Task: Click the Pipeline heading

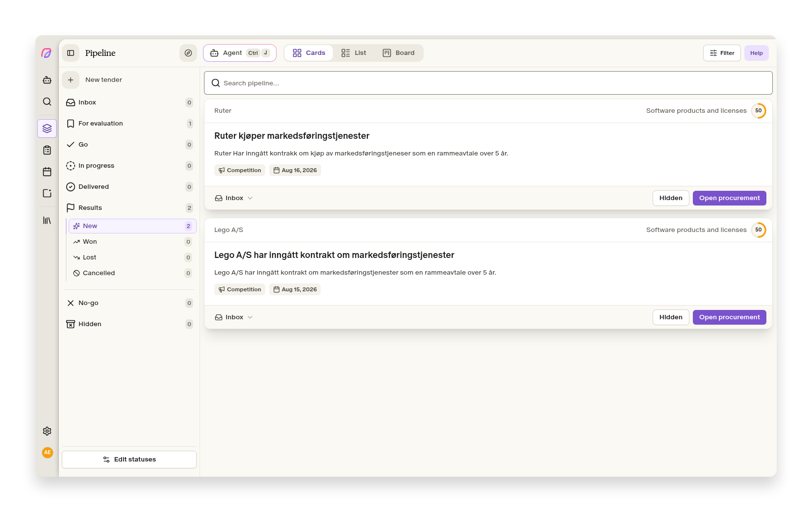Action: (x=101, y=53)
